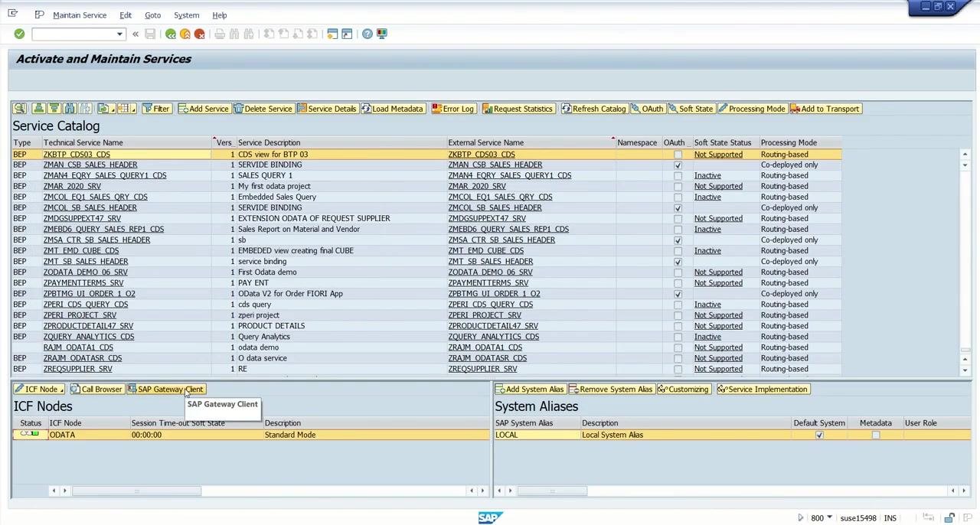
Task: Click the red Cancel icon
Action: tap(199, 34)
